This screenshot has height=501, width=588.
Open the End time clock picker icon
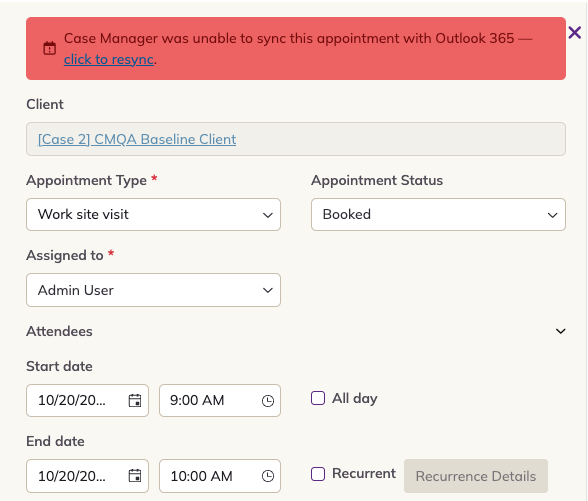268,476
